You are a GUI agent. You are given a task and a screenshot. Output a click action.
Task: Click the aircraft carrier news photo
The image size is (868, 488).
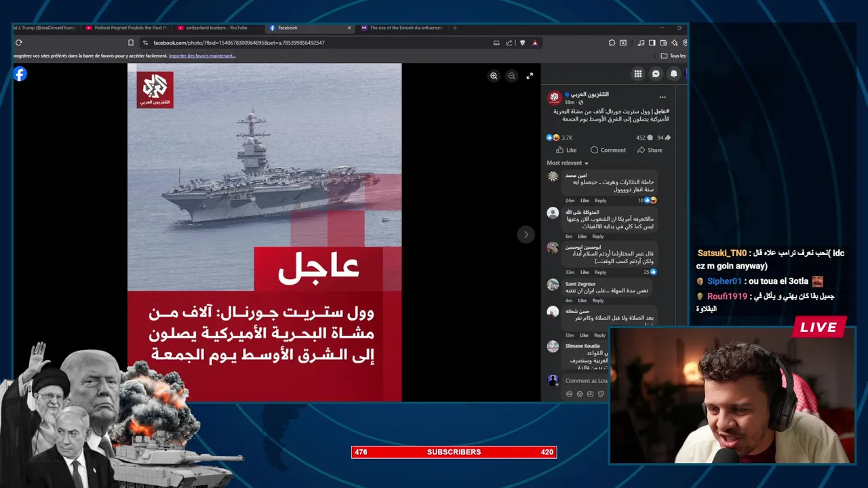coord(264,232)
